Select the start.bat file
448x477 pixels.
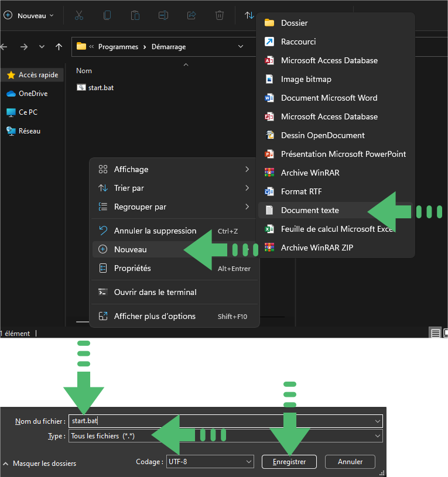[x=95, y=88]
